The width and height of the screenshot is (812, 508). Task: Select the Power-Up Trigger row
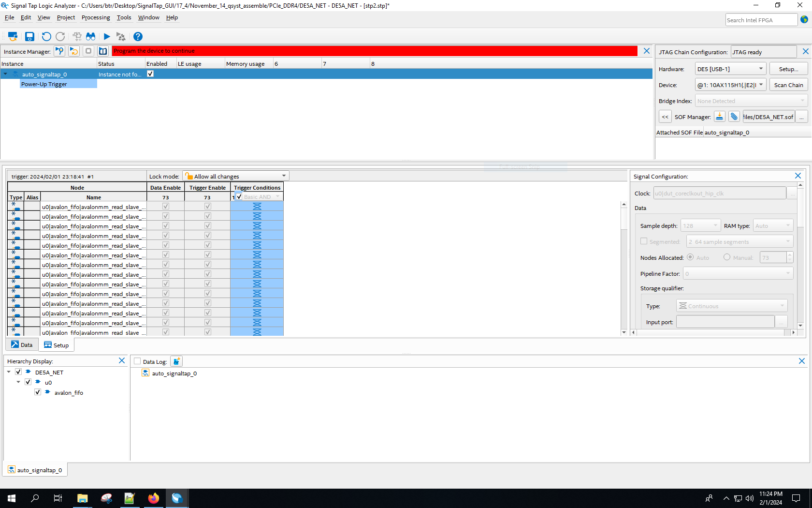pos(58,84)
